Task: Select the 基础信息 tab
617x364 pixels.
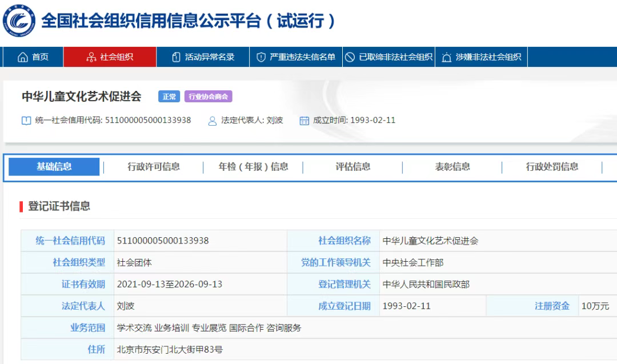Action: click(54, 167)
